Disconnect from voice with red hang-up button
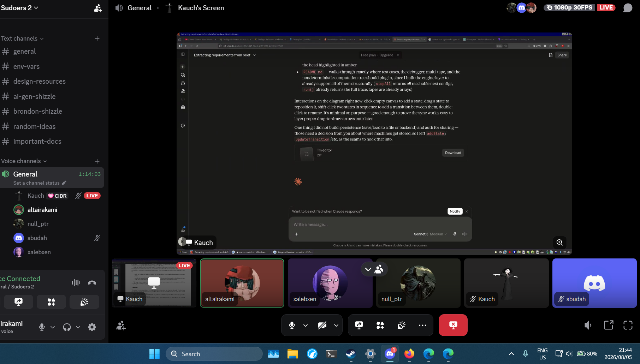640x364 pixels. 453,325
